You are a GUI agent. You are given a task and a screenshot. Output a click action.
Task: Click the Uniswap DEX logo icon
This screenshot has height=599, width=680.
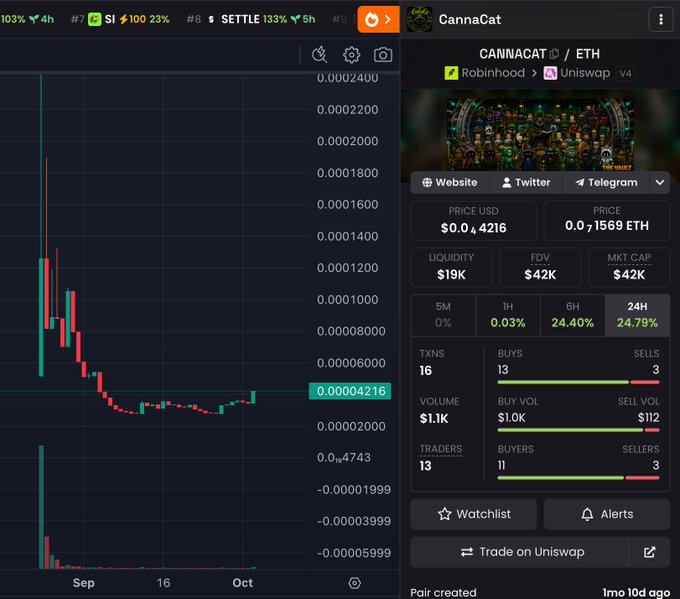[x=550, y=73]
